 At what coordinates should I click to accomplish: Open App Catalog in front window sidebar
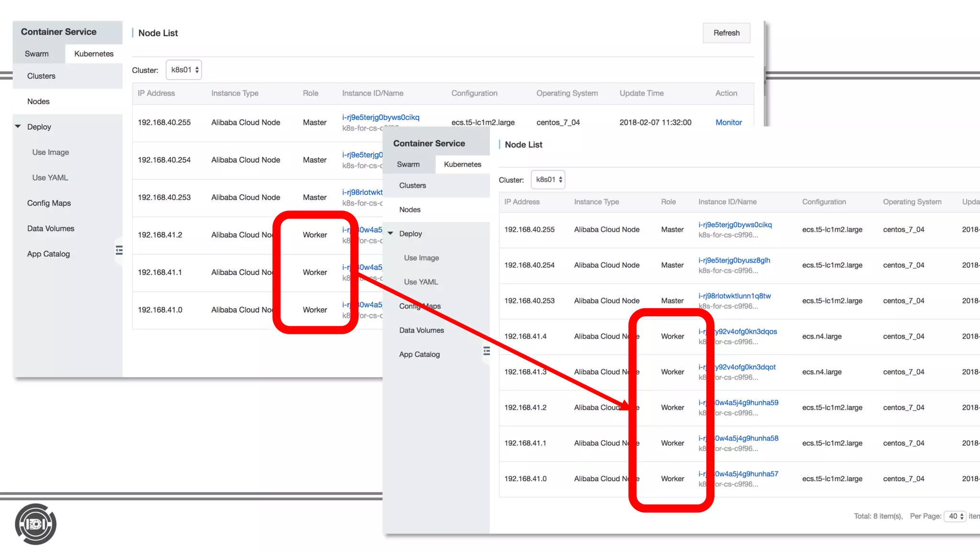point(419,354)
